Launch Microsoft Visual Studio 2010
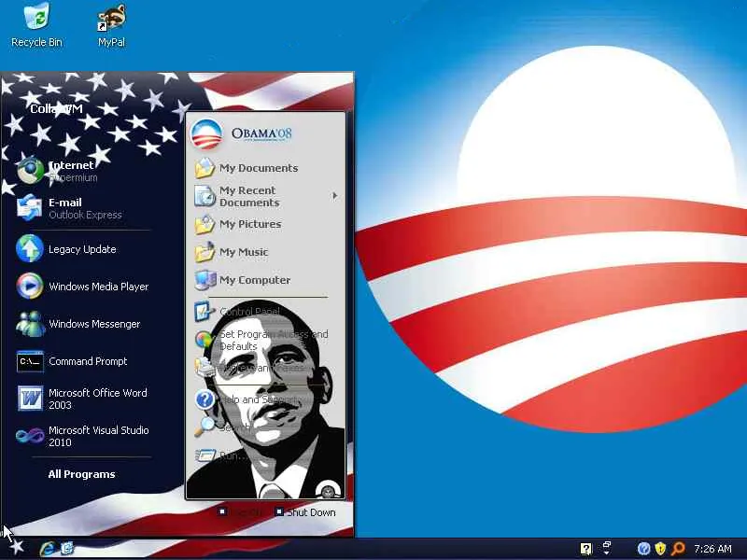Viewport: 747px width, 560px height. [84, 436]
